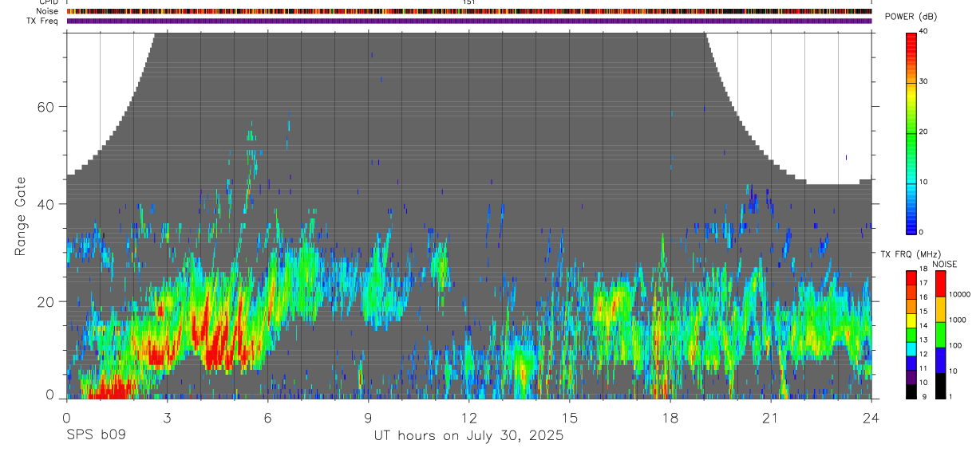Click the 12 tick on UT hours axis
The width and height of the screenshot is (980, 452).
(468, 418)
